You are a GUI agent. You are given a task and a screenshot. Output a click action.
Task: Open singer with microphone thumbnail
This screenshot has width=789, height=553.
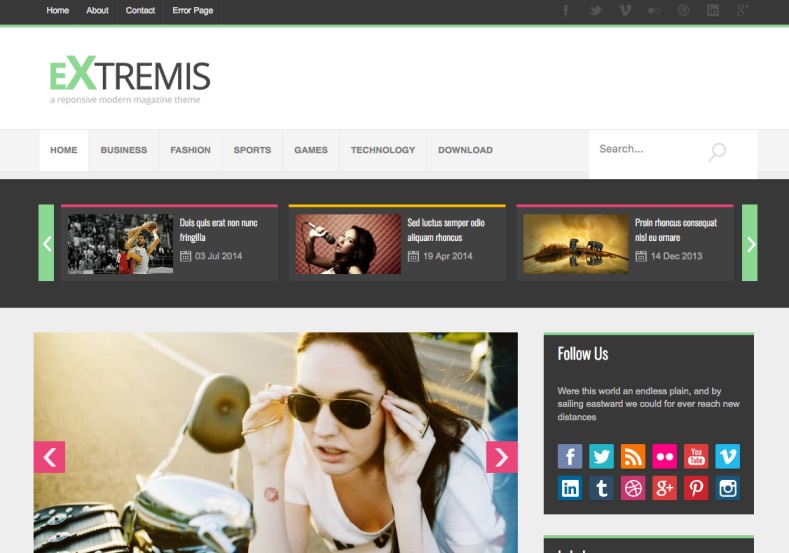tap(348, 244)
